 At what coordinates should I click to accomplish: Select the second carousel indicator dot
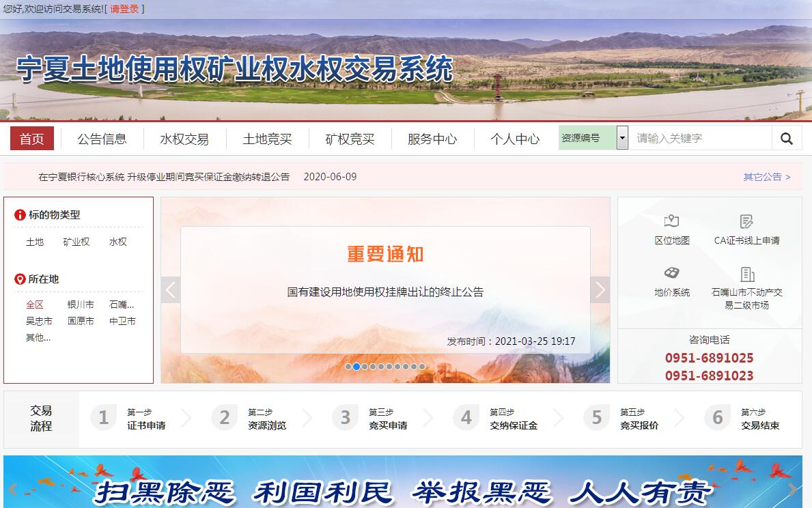(356, 367)
